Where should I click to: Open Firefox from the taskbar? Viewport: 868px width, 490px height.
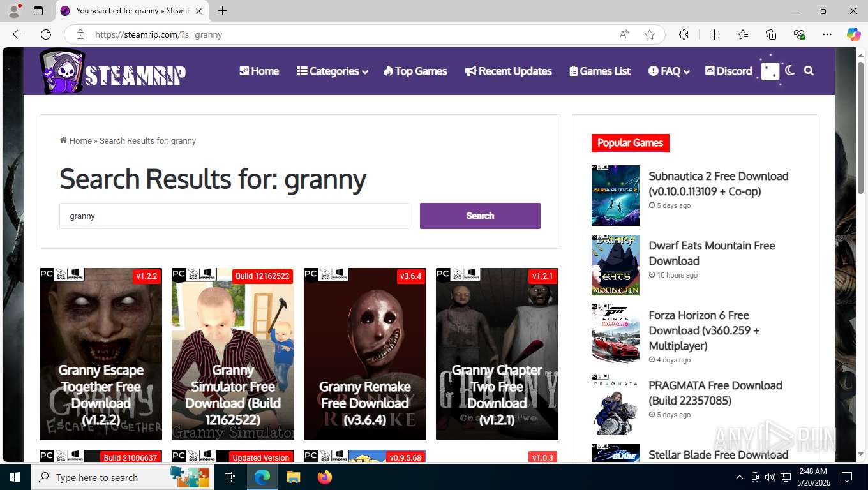pyautogui.click(x=325, y=477)
